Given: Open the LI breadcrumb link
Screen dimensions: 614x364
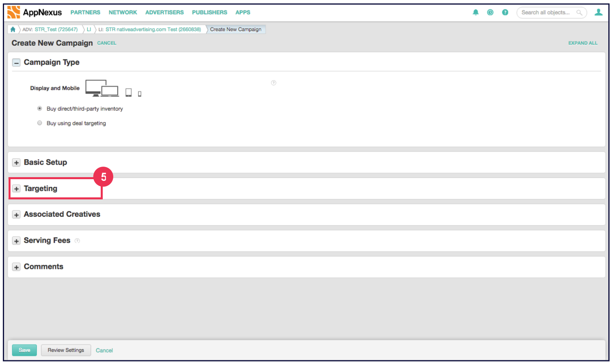Looking at the screenshot, I should (x=89, y=29).
